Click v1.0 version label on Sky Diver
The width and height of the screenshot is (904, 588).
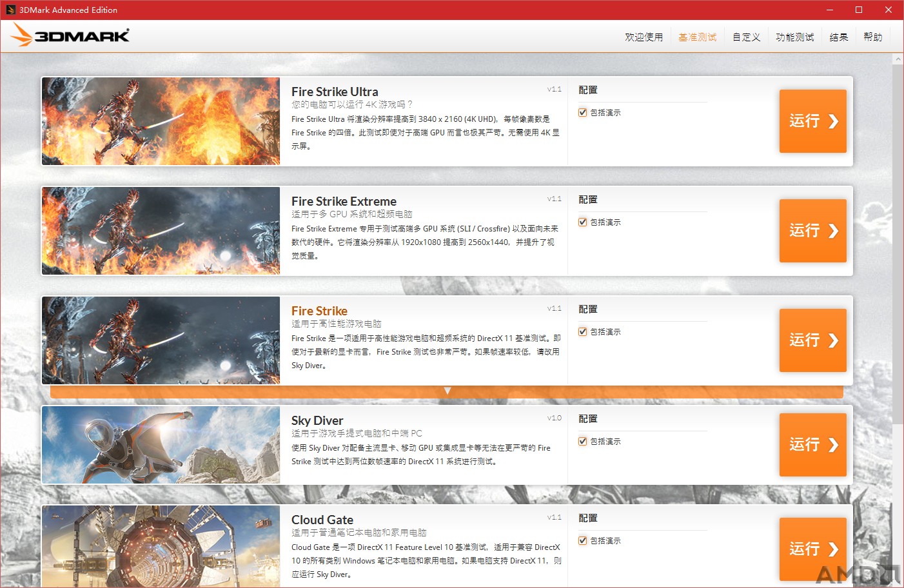tap(555, 418)
